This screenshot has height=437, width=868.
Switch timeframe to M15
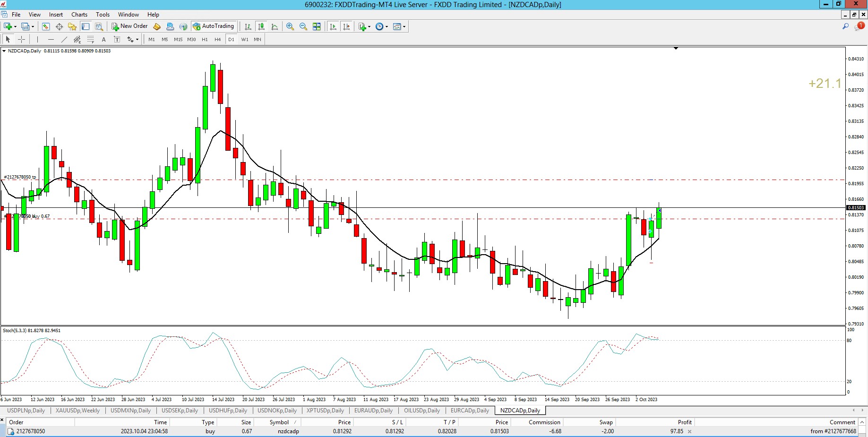pyautogui.click(x=178, y=39)
